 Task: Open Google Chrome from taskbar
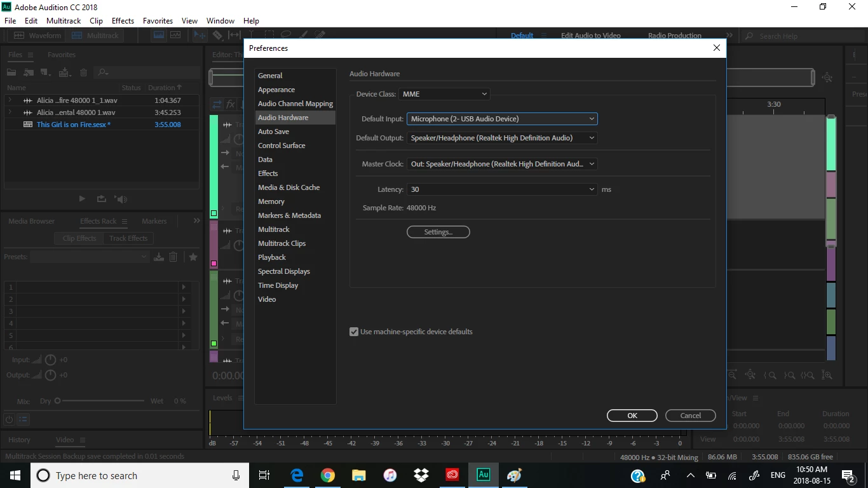[x=328, y=475]
